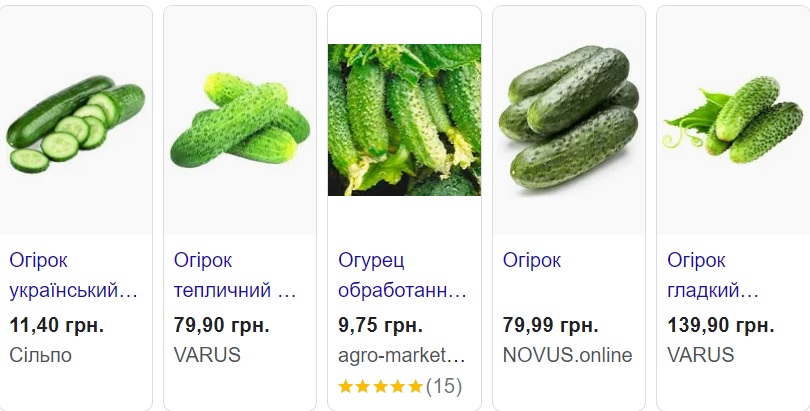Open the agro-market cucumber plant photo
This screenshot has height=411, width=810.
404,120
